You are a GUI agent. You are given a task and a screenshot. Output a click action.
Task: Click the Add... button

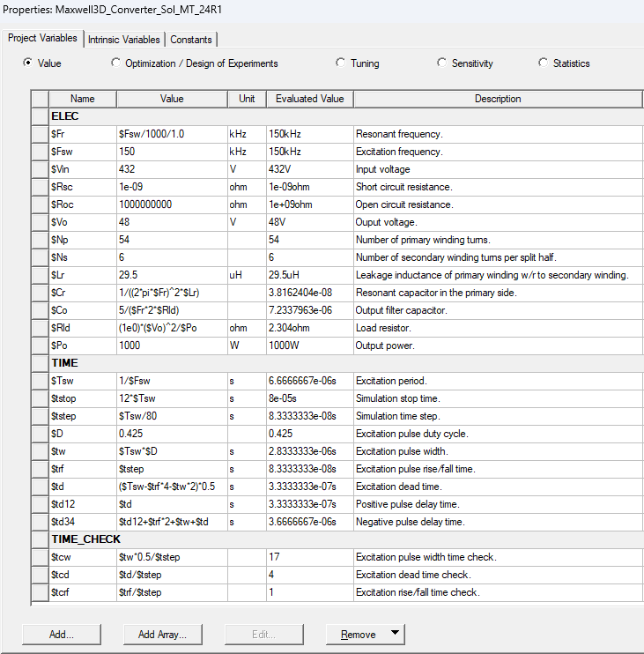click(x=62, y=635)
